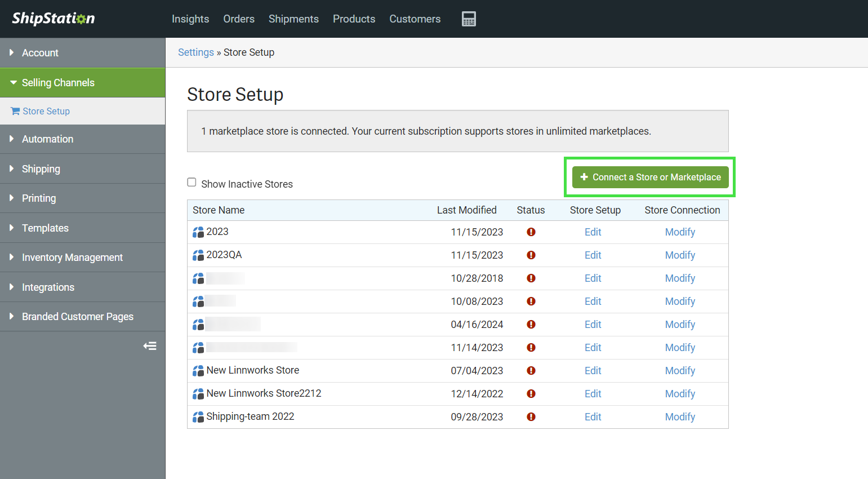Collapse the Selling Channels section
The image size is (868, 479).
tap(58, 83)
